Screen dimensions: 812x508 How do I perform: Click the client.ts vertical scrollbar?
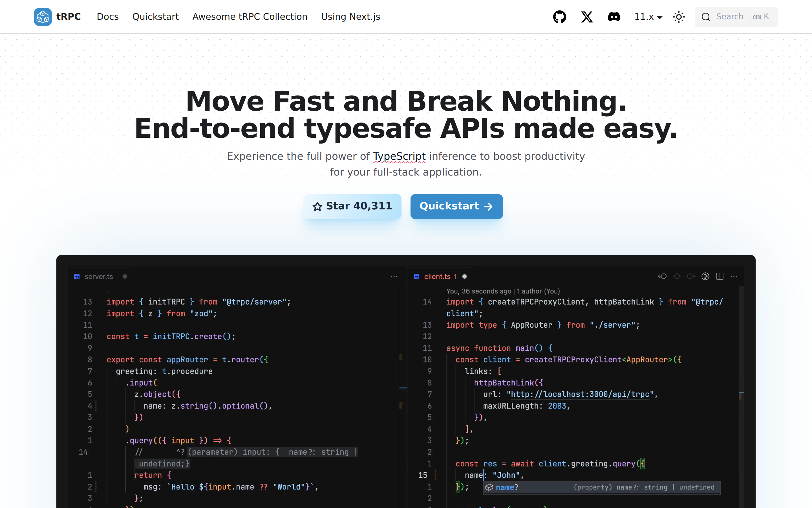coord(742,397)
